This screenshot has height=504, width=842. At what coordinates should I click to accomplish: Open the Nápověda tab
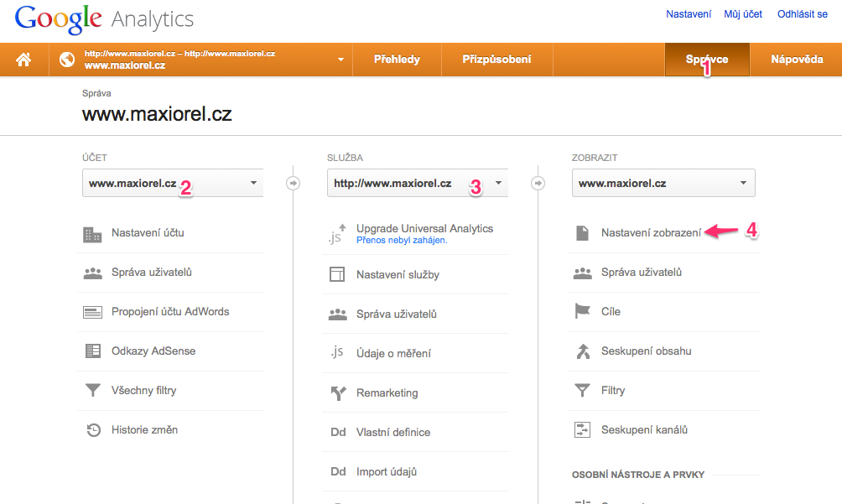click(797, 60)
